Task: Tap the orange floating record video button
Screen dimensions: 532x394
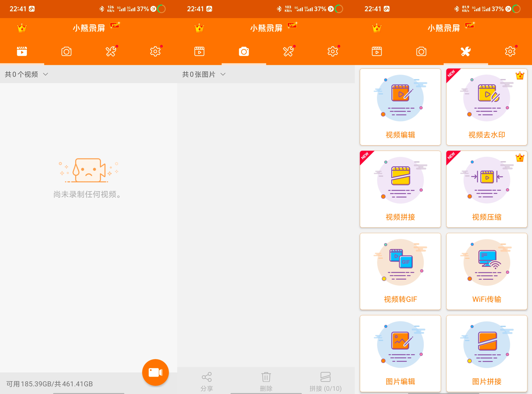Action: click(155, 372)
